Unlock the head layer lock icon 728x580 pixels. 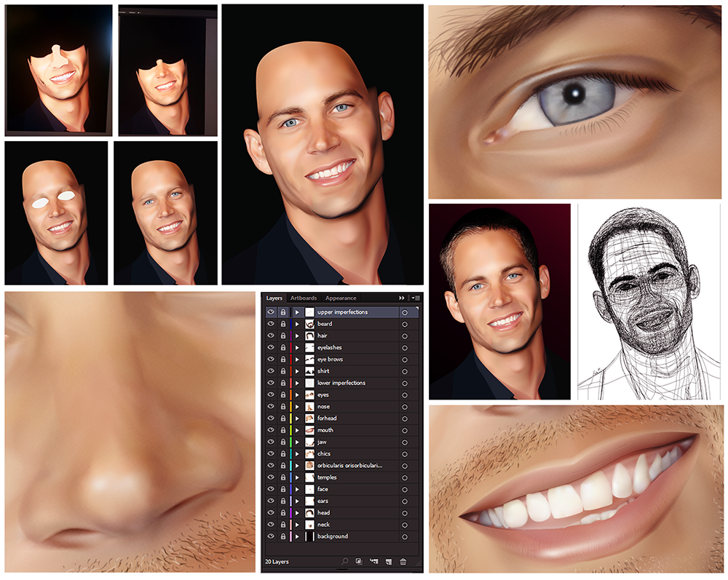(282, 513)
